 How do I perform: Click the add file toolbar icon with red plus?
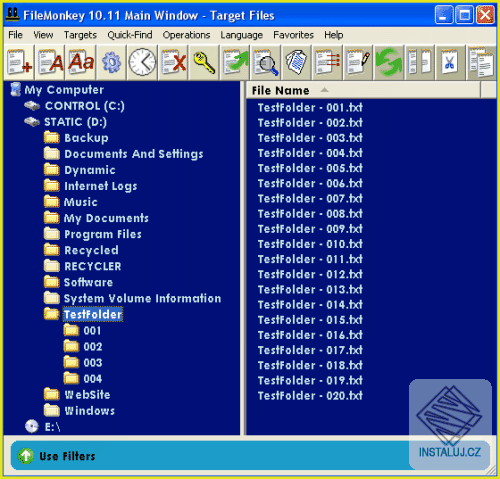pyautogui.click(x=19, y=62)
